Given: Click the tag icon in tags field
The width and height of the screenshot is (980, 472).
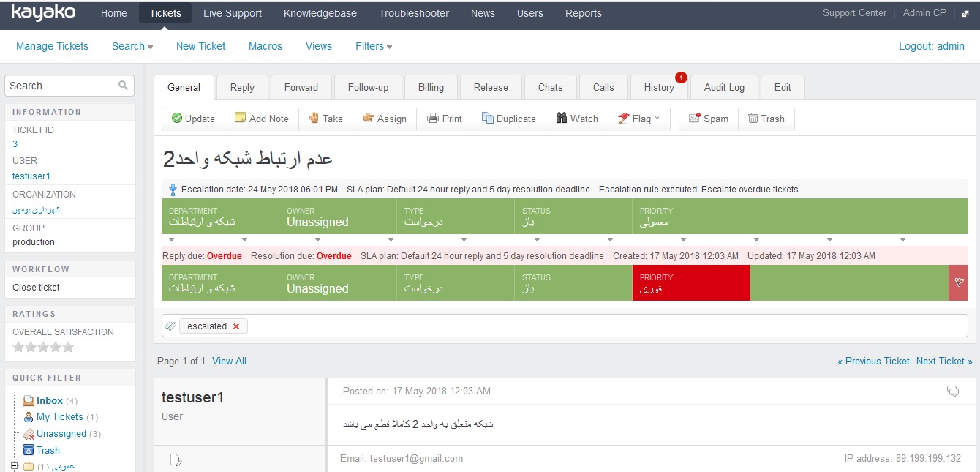Looking at the screenshot, I should pyautogui.click(x=170, y=326).
